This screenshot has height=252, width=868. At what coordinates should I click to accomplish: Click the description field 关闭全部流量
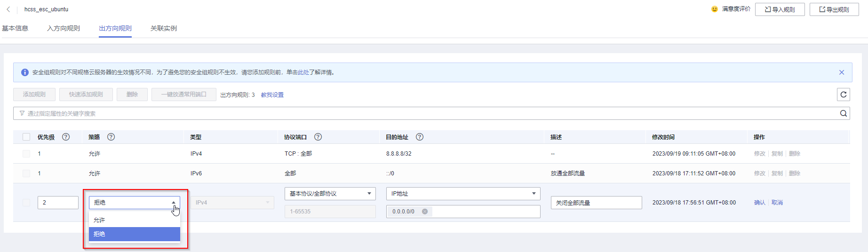pos(597,203)
